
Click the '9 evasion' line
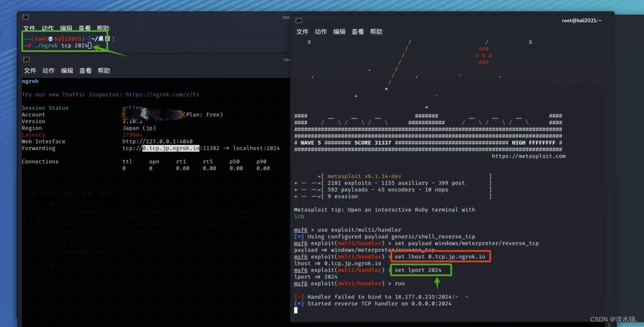pos(343,196)
